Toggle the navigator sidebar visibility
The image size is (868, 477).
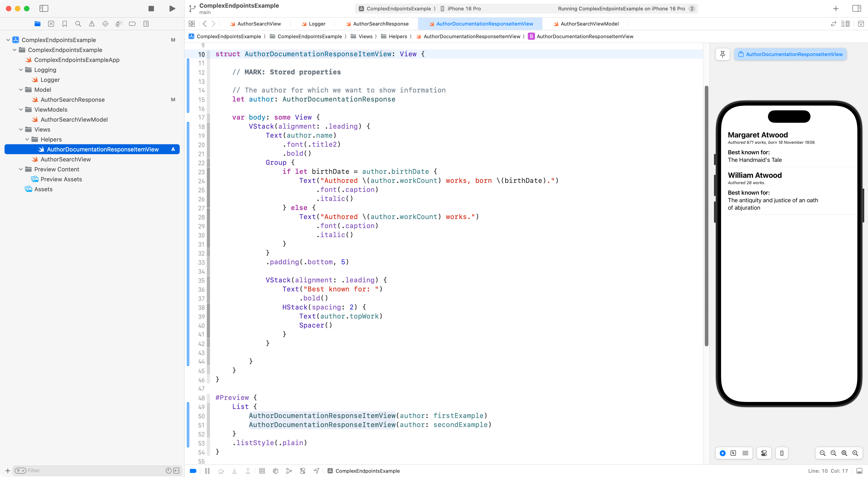pos(44,8)
